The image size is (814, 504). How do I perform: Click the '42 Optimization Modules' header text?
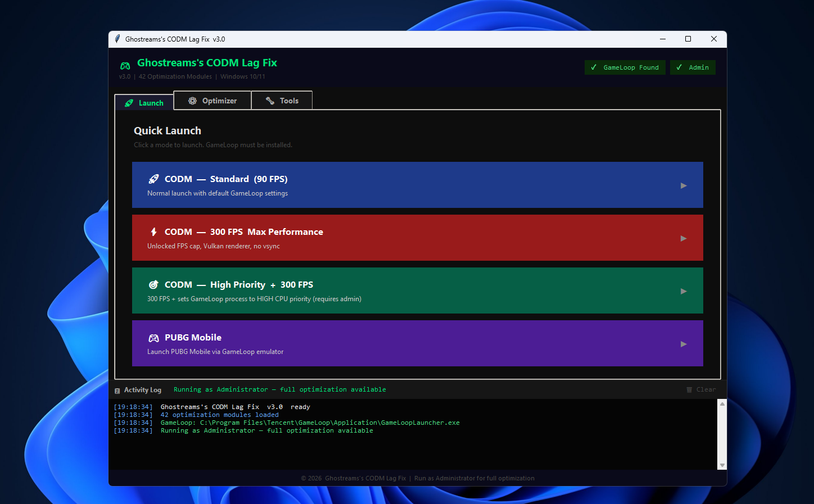pos(175,77)
